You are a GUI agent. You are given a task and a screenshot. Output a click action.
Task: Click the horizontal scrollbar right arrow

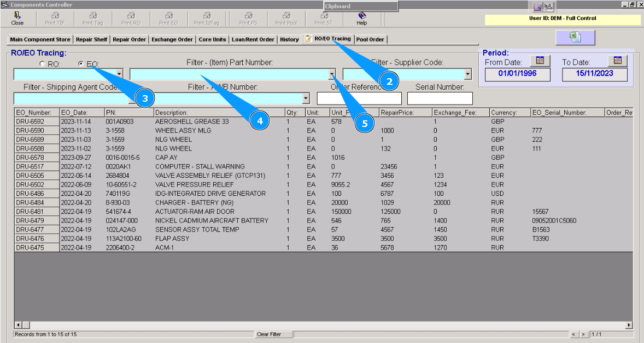(629, 325)
